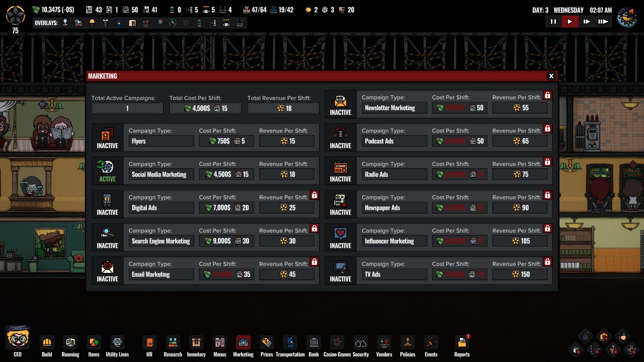Open the Research panel icon
Viewport: 644px width, 362px height.
point(173,343)
